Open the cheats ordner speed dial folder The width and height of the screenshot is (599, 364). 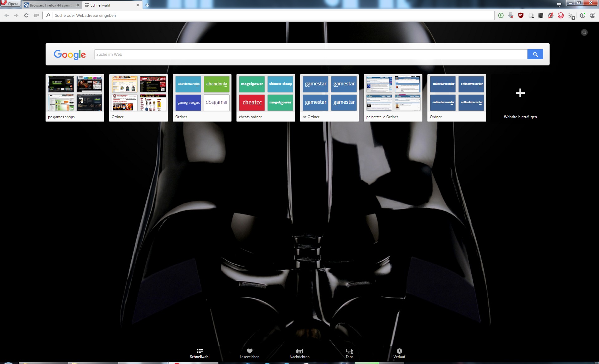click(265, 98)
